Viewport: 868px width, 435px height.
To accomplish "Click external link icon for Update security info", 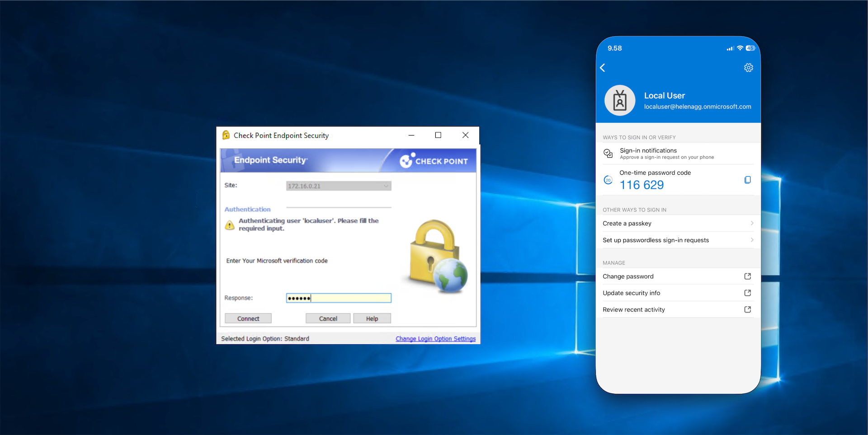I will point(747,293).
